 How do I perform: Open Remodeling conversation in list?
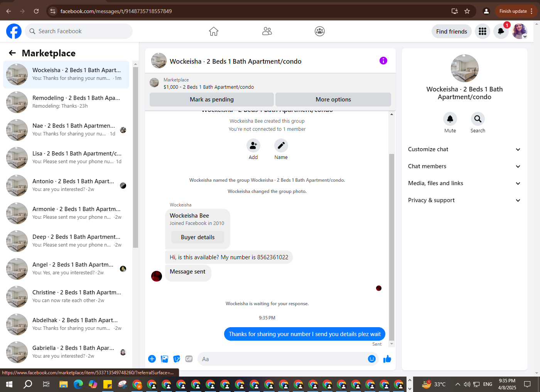pyautogui.click(x=66, y=102)
